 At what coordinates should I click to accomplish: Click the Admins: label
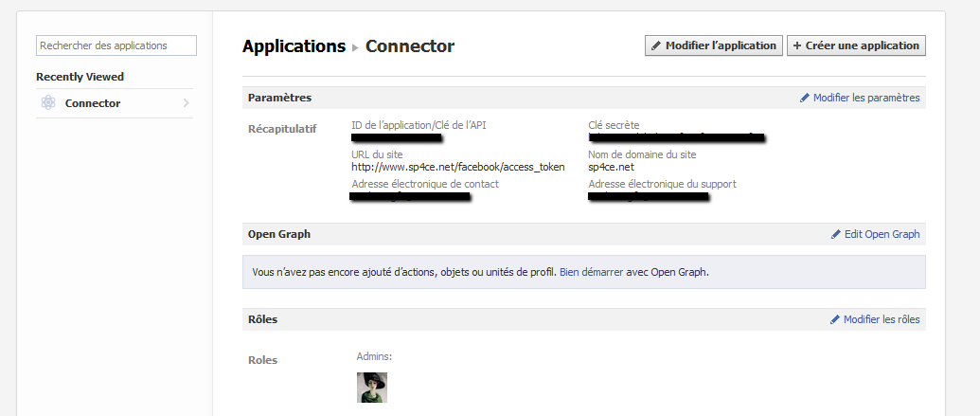374,356
